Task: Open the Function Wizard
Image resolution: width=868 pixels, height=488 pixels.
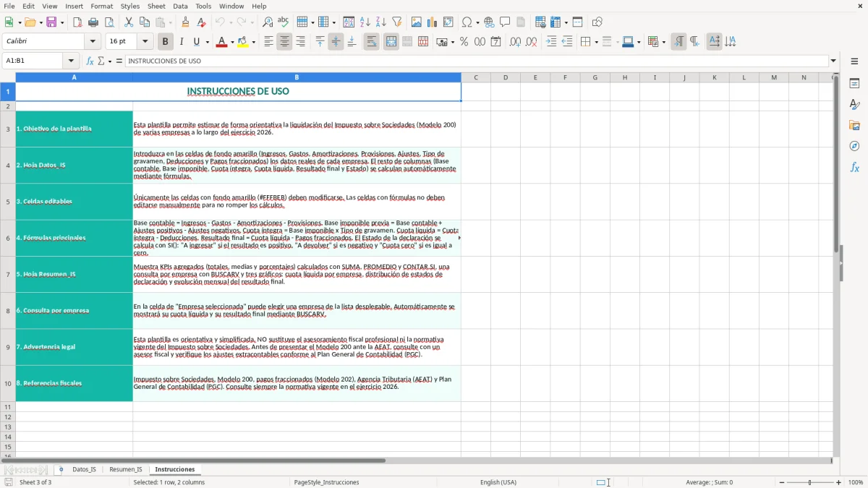Action: 90,61
